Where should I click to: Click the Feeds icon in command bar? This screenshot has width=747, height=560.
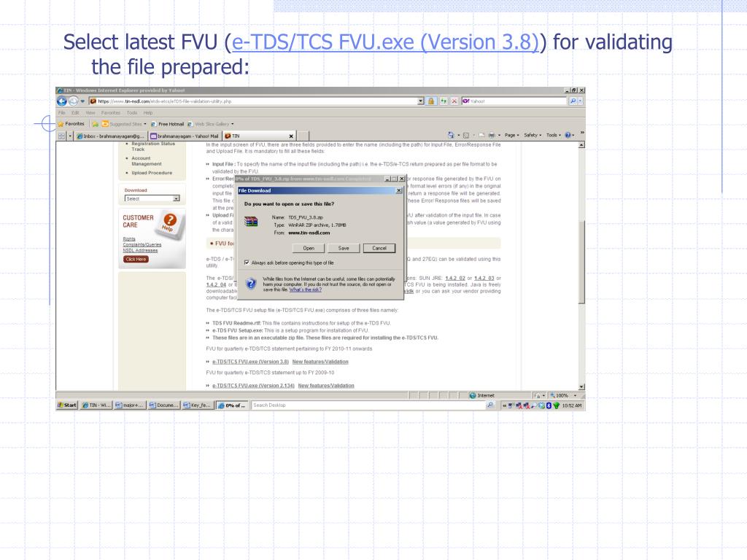(x=466, y=135)
